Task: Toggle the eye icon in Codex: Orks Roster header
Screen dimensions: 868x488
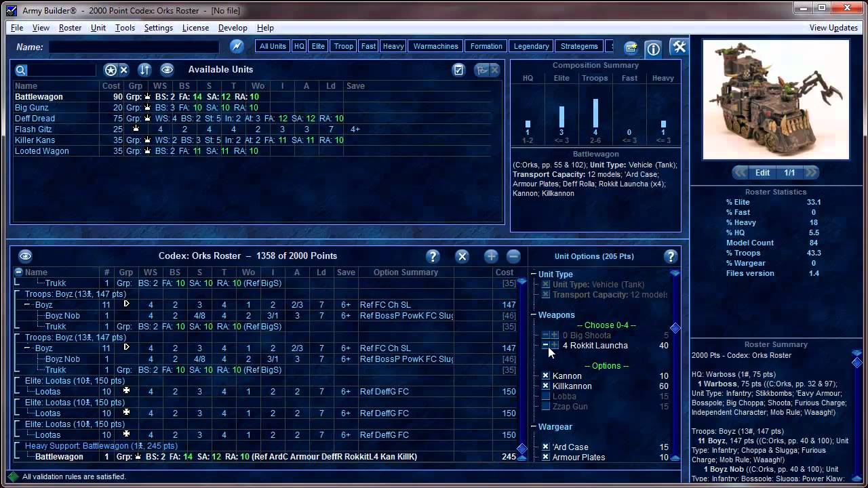Action: point(25,256)
